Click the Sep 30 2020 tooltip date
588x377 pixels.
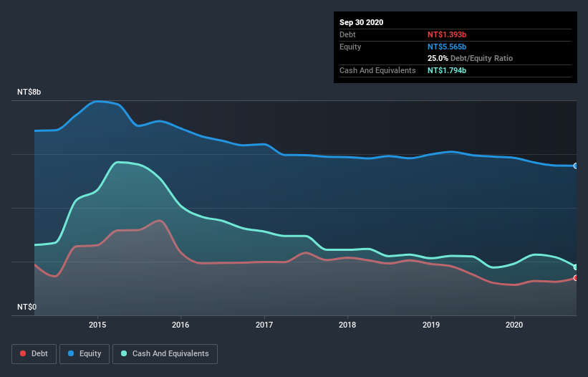[x=362, y=22]
